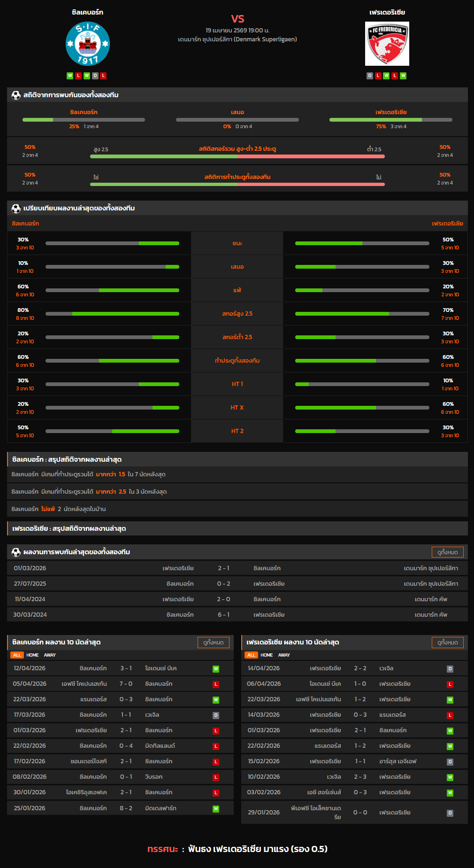Switch to HOME filter for Silkeborg results
Screen dimensions: 474x868
pyautogui.click(x=32, y=655)
